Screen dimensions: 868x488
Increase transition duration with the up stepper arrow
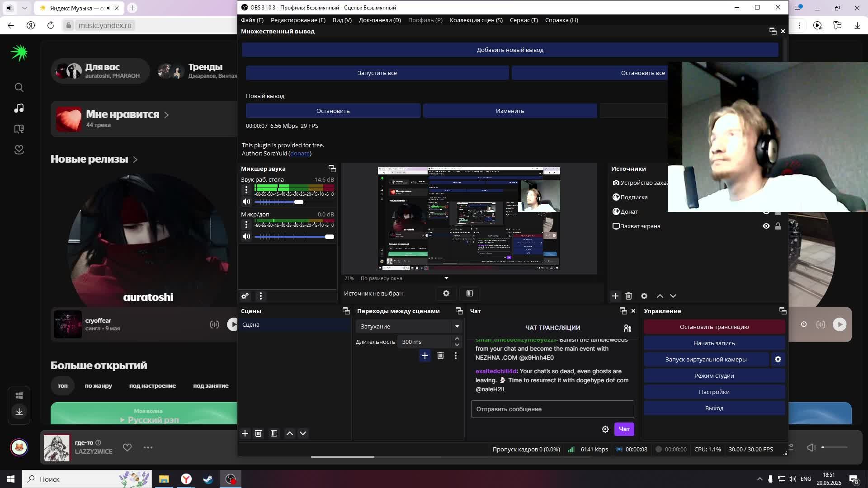(x=457, y=338)
